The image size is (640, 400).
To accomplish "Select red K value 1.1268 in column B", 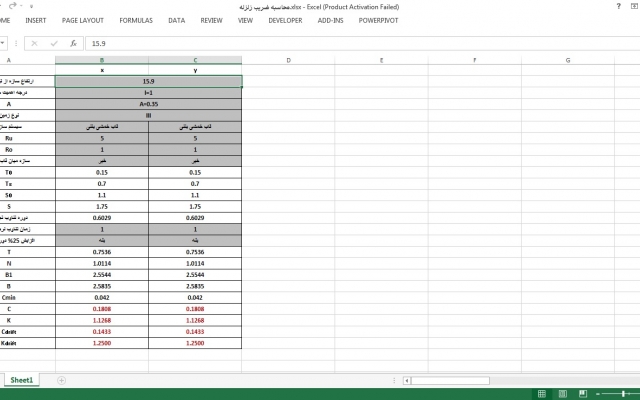I will pyautogui.click(x=102, y=320).
